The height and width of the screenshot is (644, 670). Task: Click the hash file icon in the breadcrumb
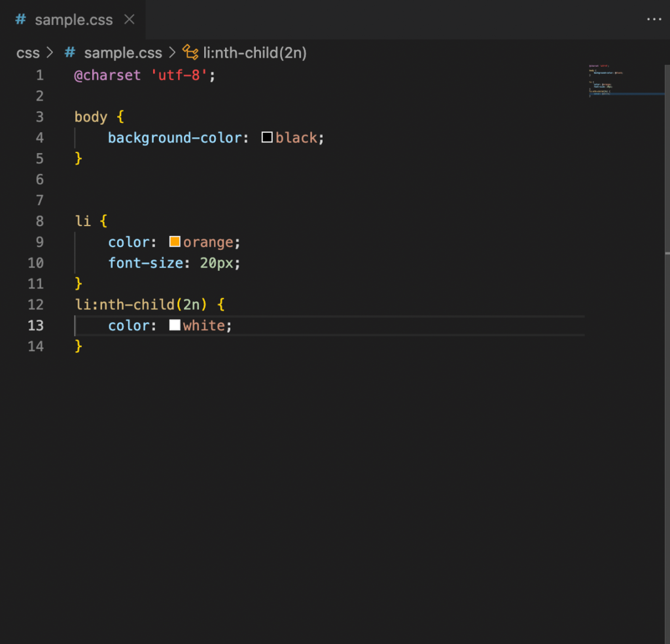[x=70, y=53]
